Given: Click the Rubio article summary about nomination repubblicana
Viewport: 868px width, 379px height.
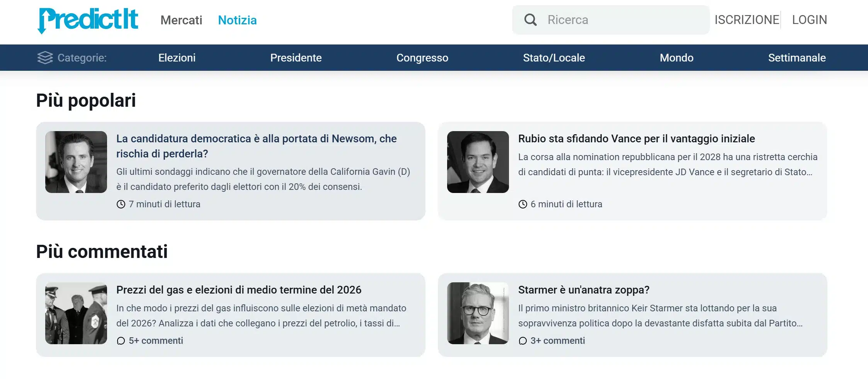Looking at the screenshot, I should point(668,164).
